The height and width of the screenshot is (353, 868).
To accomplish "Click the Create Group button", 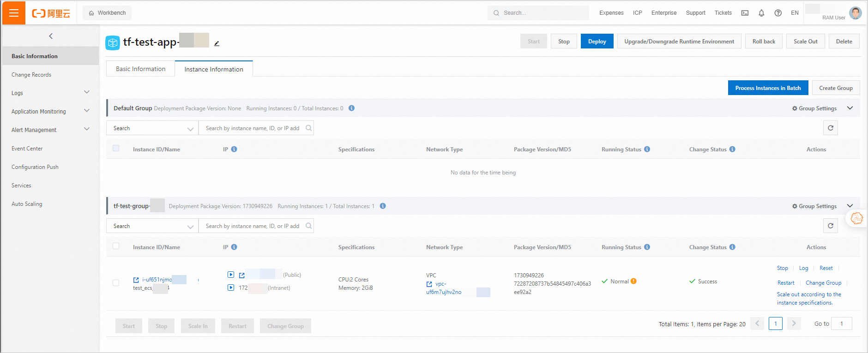I will (836, 88).
